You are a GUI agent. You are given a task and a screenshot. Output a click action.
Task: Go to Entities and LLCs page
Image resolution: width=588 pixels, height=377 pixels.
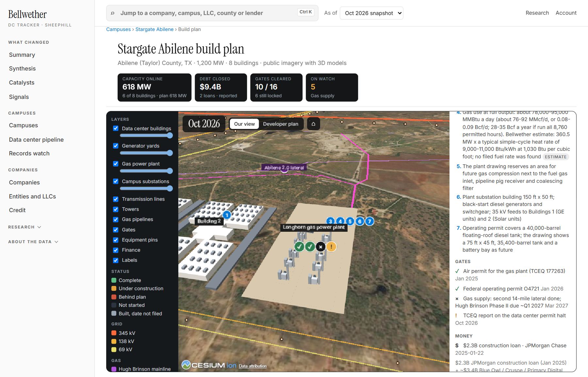pyautogui.click(x=32, y=196)
